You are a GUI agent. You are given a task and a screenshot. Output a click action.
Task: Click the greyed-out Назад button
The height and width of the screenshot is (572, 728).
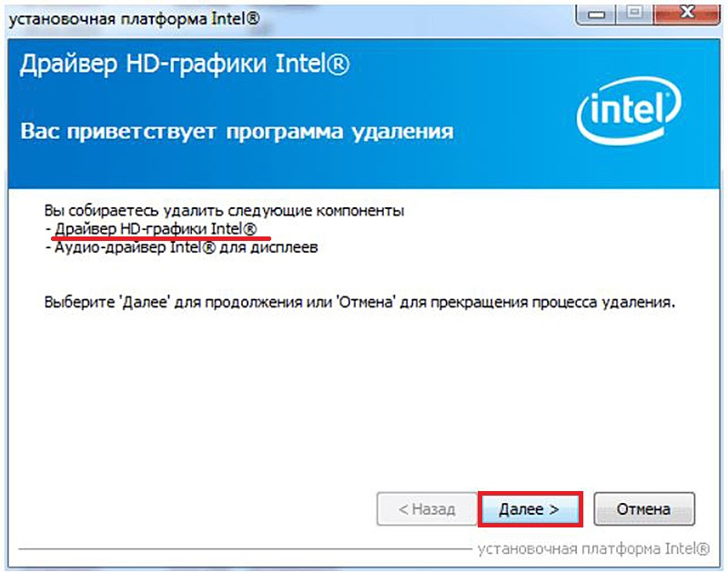427,509
